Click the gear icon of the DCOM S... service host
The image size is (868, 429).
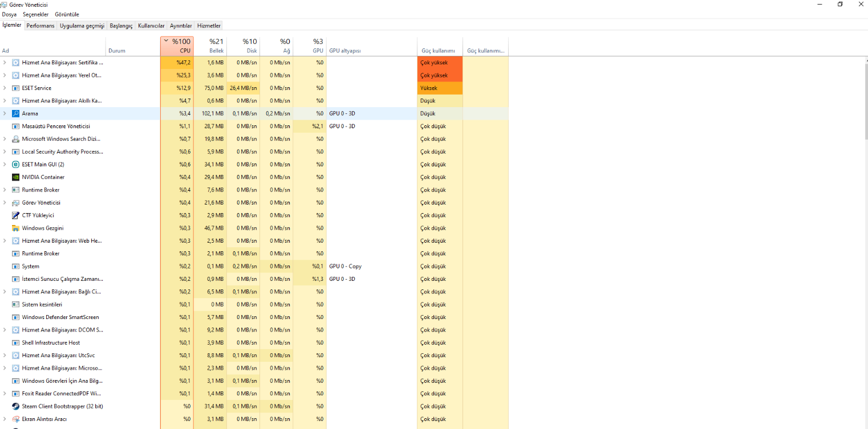click(15, 330)
